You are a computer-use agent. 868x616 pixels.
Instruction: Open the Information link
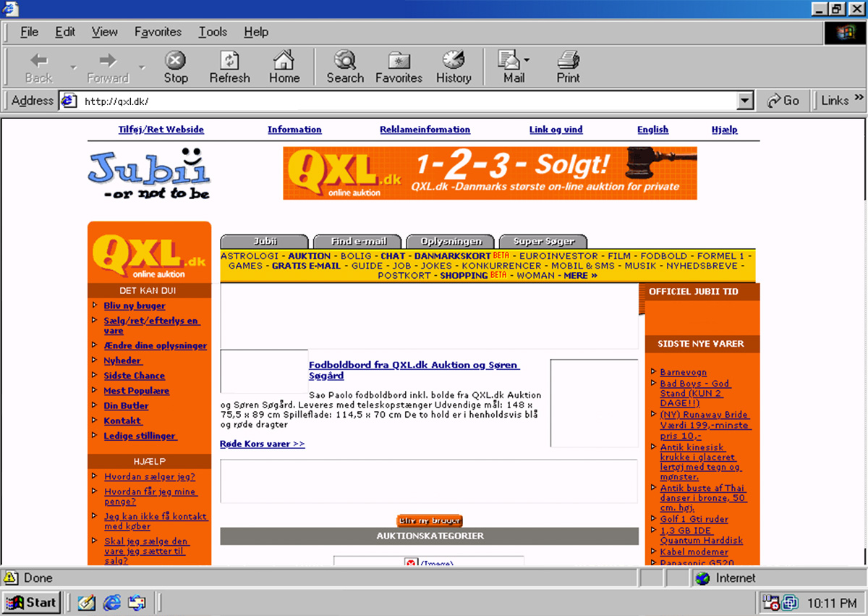pyautogui.click(x=294, y=130)
